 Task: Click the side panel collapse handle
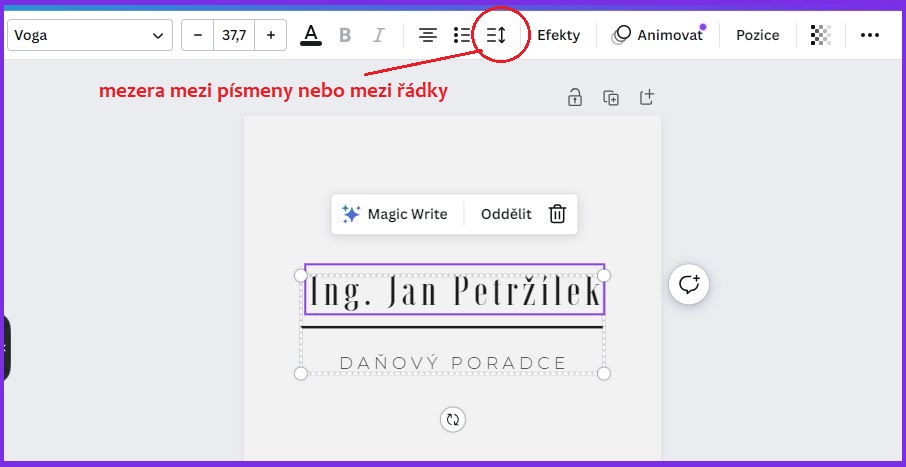5,348
